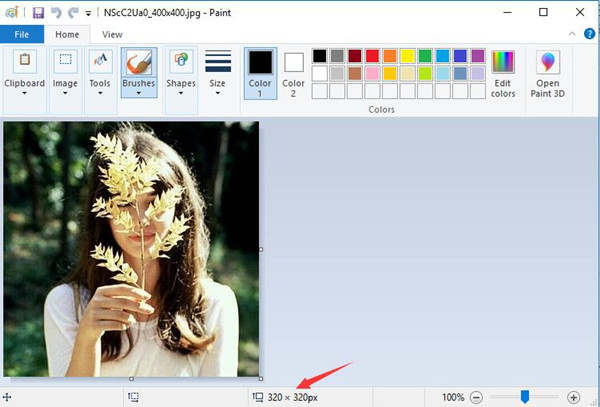Expand the Brushes dropdown arrow
This screenshot has height=407, width=600.
tap(139, 93)
